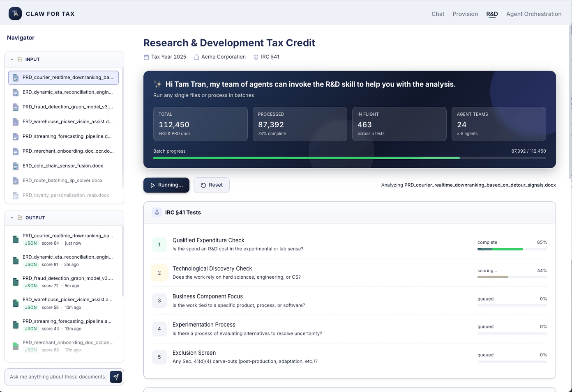Collapse the OUTPUT folder chevron
The image size is (572, 392).
[x=12, y=218]
